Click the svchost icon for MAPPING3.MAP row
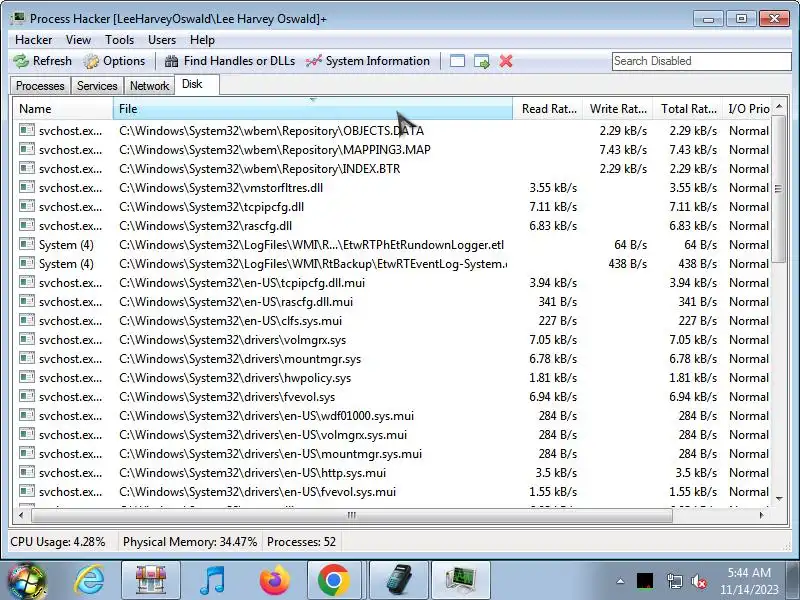The image size is (800, 600). pos(27,149)
